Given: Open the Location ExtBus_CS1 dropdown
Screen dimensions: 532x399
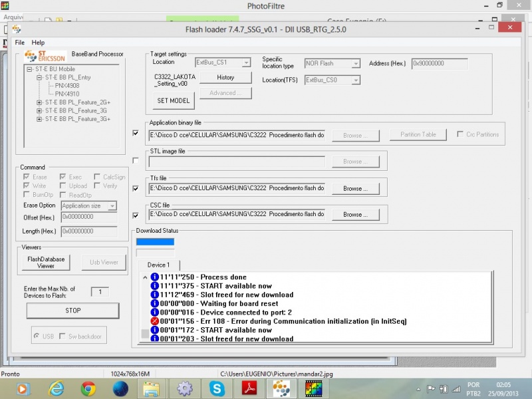Looking at the screenshot, I should (x=246, y=63).
